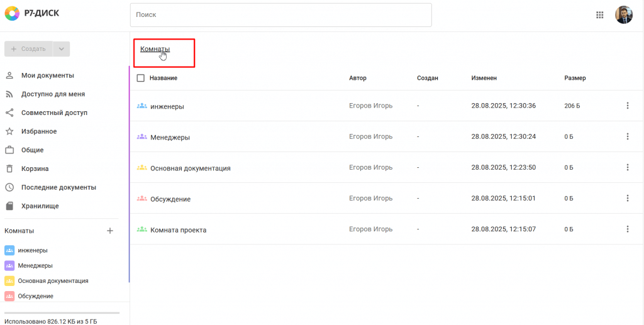Click the clock icon beside Последние документы
644x325 pixels.
pyautogui.click(x=9, y=187)
